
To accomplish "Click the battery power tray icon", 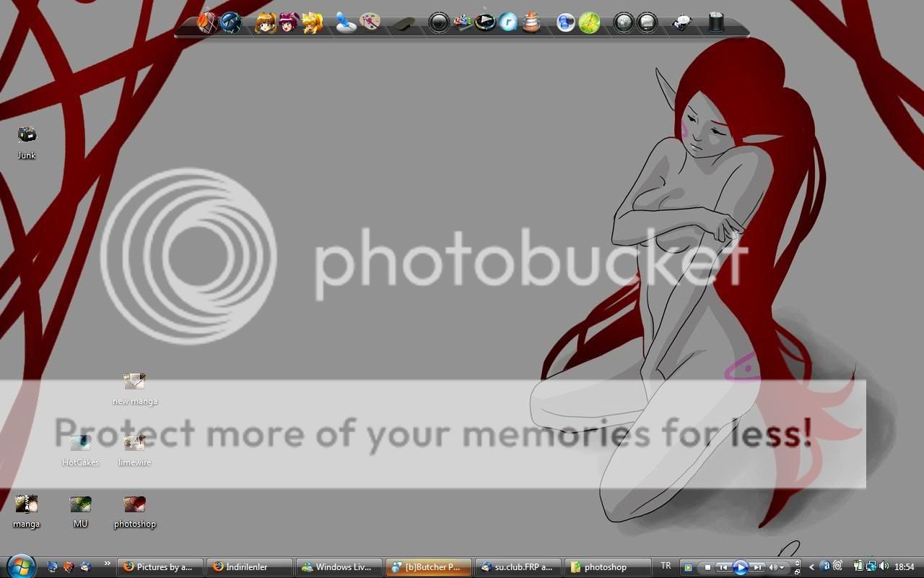I will click(859, 566).
